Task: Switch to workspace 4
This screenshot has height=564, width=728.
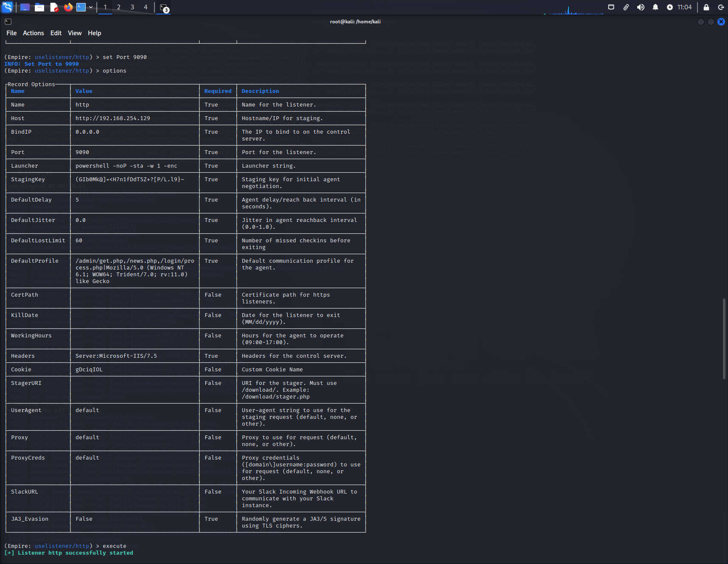Action: click(146, 7)
